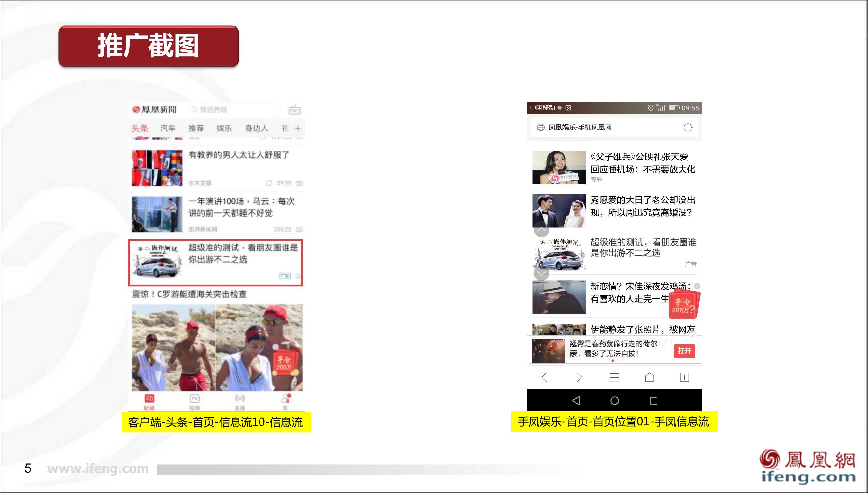
Task: Click the 周迅 wedding photo thumbnail
Action: pyautogui.click(x=559, y=211)
